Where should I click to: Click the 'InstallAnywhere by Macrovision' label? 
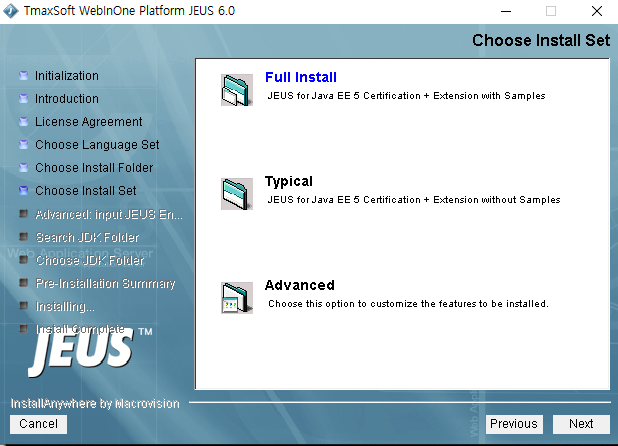tap(95, 403)
